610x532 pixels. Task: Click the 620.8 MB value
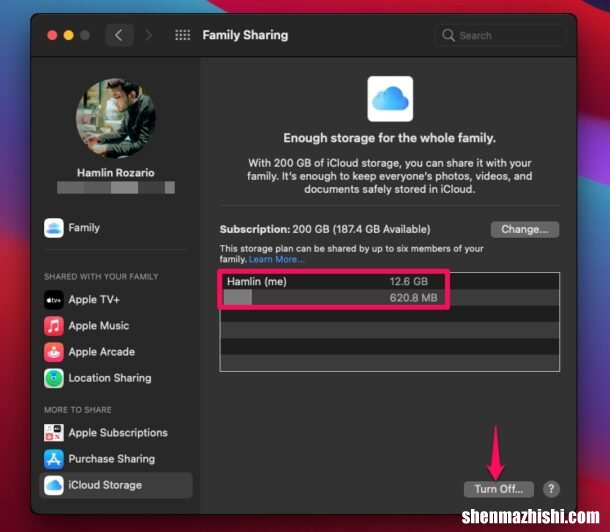pos(414,298)
